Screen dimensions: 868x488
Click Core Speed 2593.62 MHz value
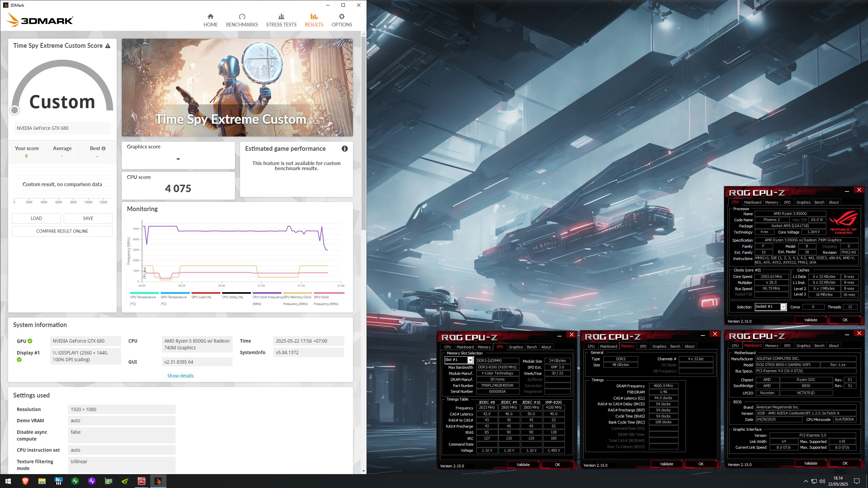771,277
